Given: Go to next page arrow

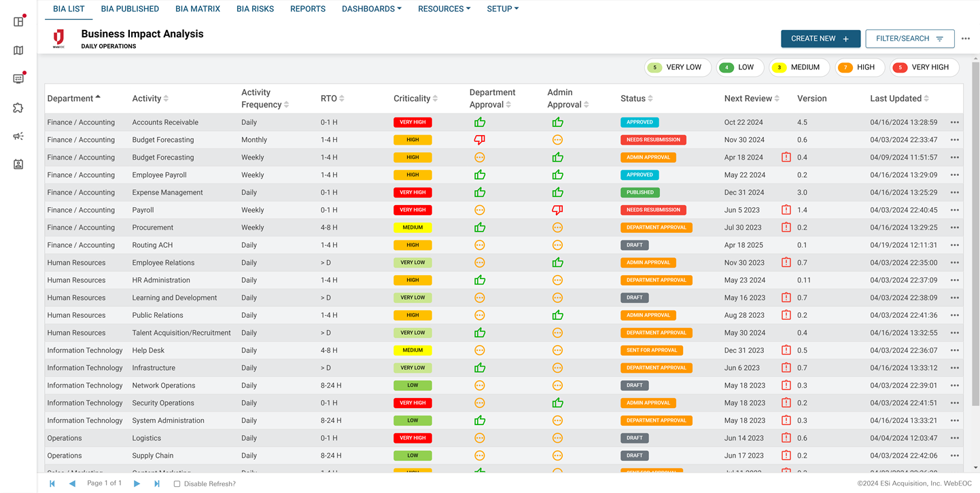Looking at the screenshot, I should coord(137,483).
